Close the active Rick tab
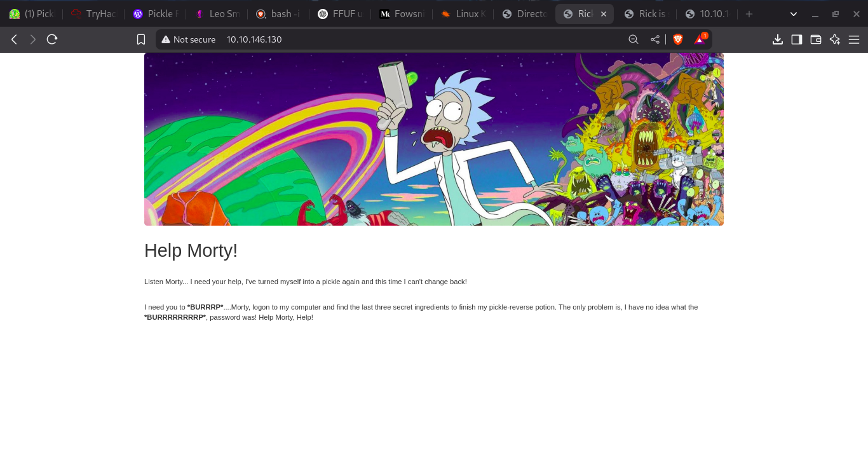This screenshot has width=868, height=471. tap(603, 14)
